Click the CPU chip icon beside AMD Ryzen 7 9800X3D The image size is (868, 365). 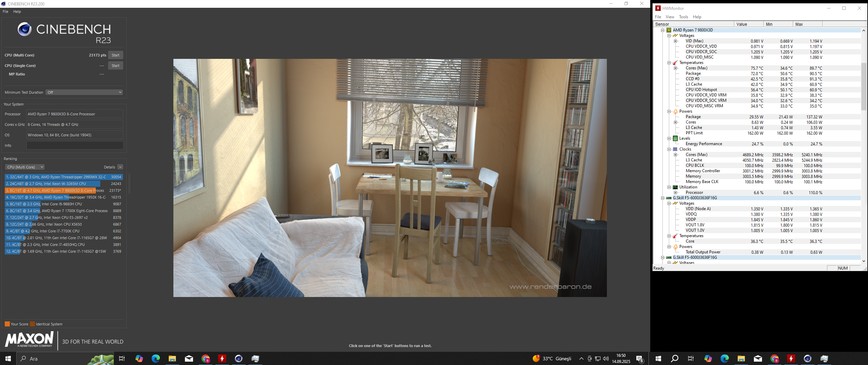pyautogui.click(x=669, y=30)
